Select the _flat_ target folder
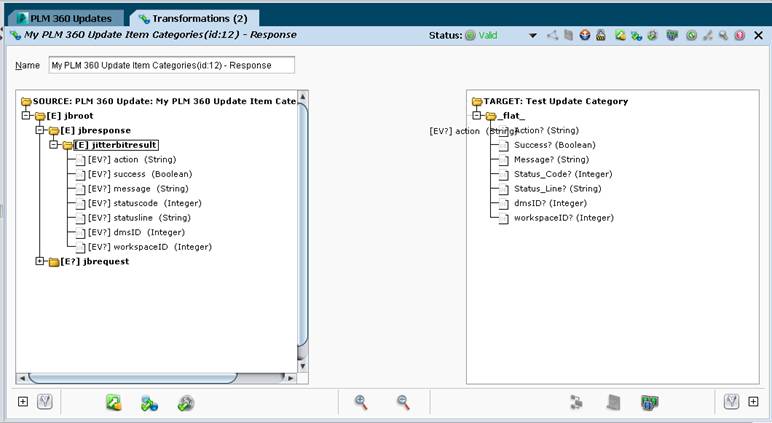The height and width of the screenshot is (423, 772). 506,116
